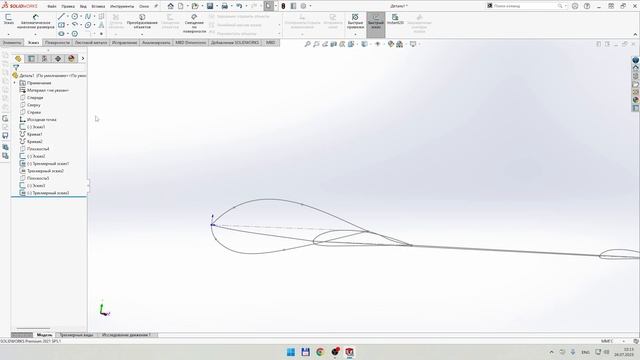
Task: Select Кривая1 in the feature tree
Action: (34, 134)
